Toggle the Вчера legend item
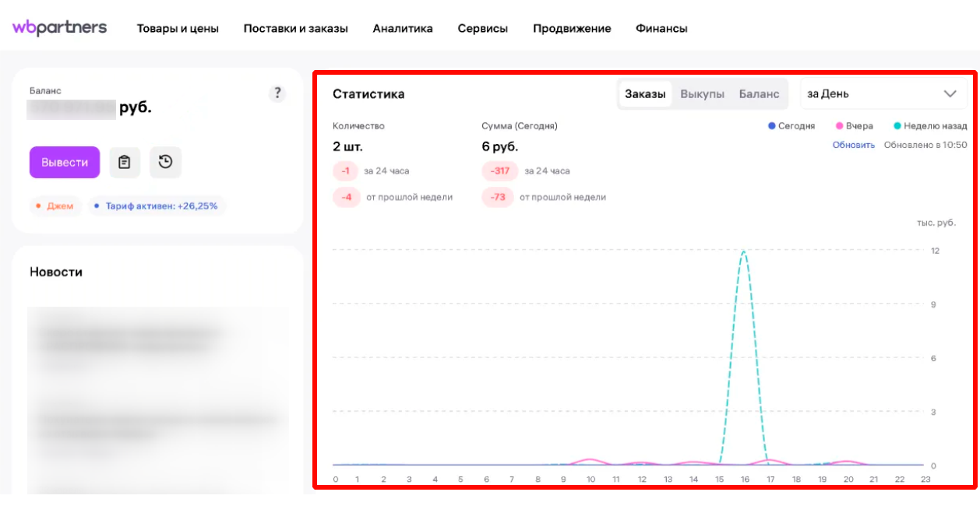The width and height of the screenshot is (980, 513). coord(855,125)
